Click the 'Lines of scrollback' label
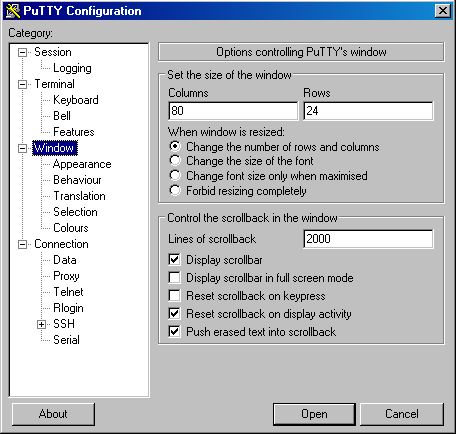 (212, 239)
